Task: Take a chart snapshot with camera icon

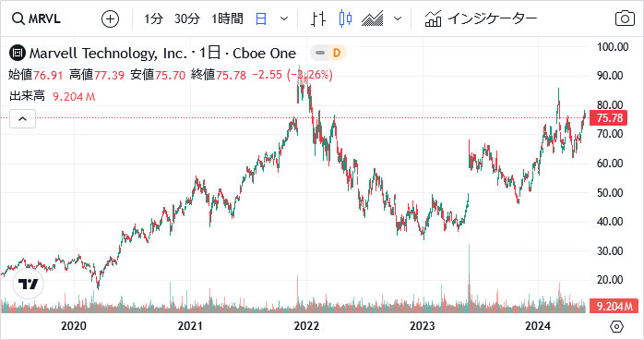Action: (625, 18)
